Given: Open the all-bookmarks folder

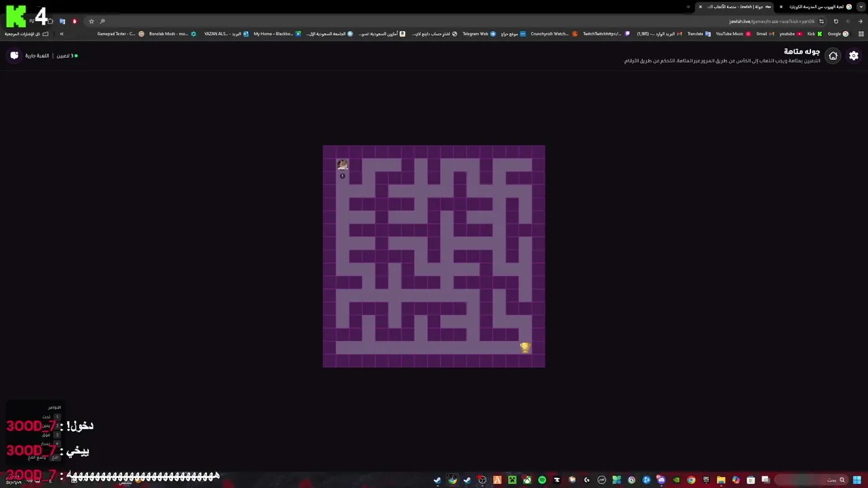Looking at the screenshot, I should tap(26, 34).
